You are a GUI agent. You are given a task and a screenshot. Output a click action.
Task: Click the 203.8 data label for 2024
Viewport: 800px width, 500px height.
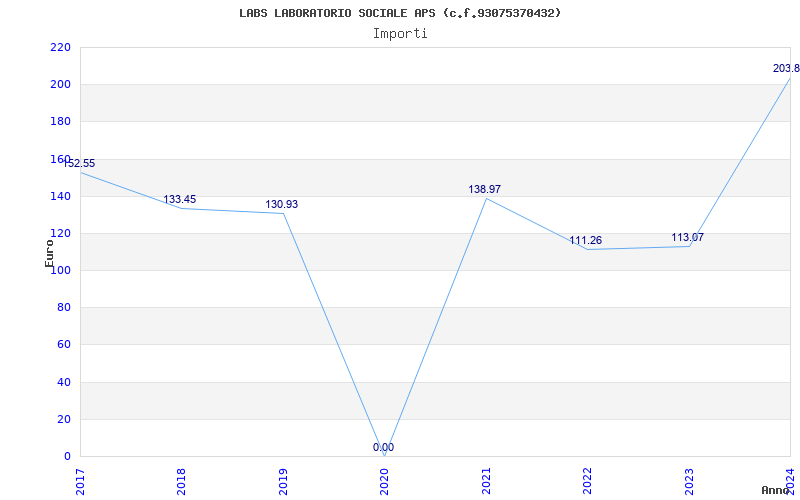point(786,68)
